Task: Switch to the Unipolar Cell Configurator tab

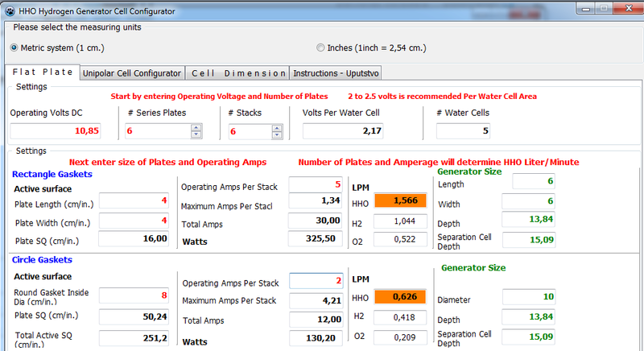Action: click(132, 73)
